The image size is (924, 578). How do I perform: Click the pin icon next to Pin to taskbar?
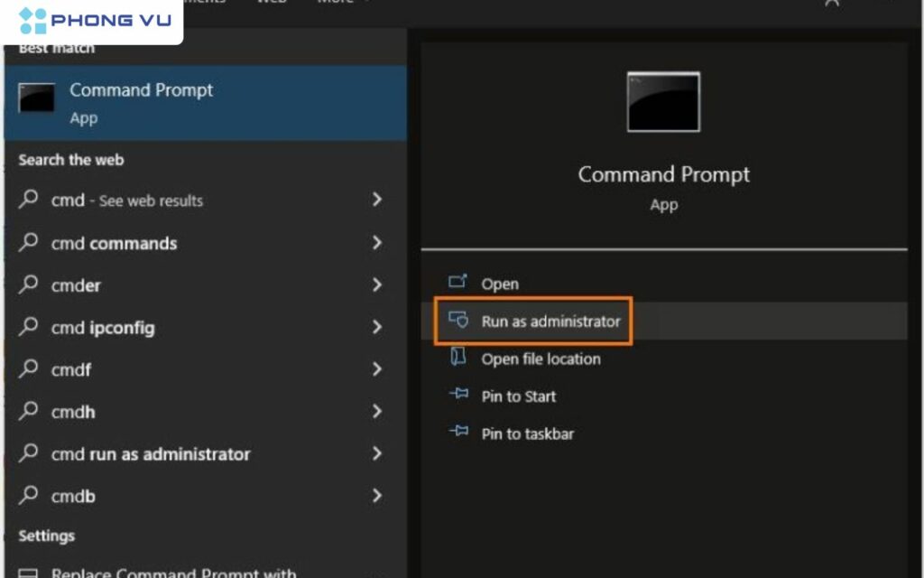pos(458,433)
